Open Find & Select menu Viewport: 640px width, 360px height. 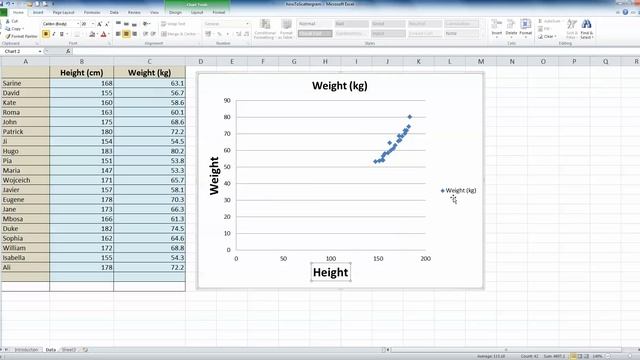(x=586, y=29)
